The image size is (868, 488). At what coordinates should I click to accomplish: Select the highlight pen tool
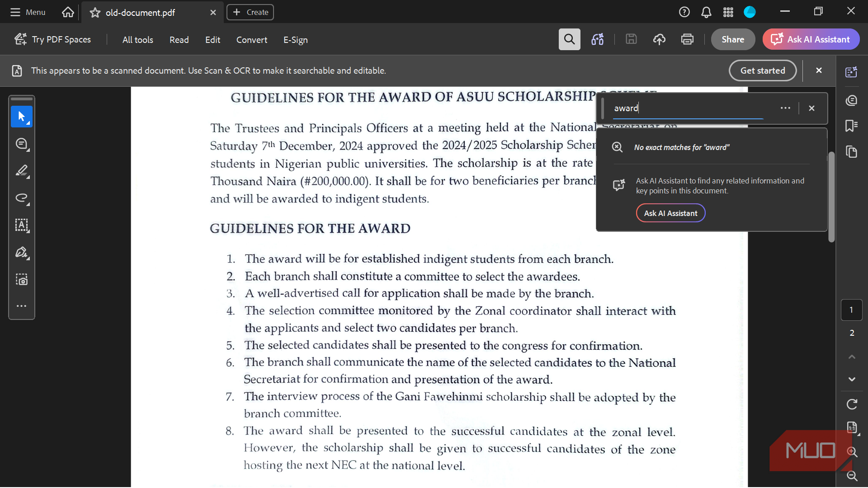coord(22,171)
